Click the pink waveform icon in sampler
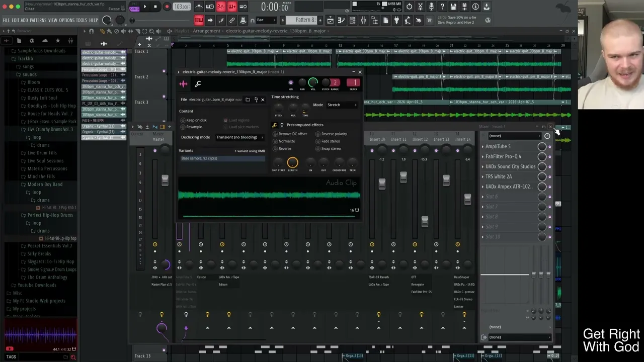The image size is (644, 362). pos(183,84)
